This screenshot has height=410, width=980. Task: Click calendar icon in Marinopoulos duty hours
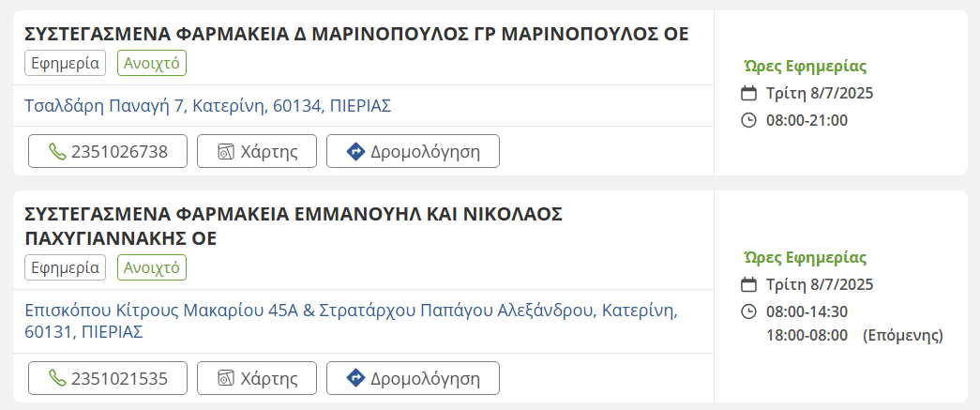click(x=748, y=93)
